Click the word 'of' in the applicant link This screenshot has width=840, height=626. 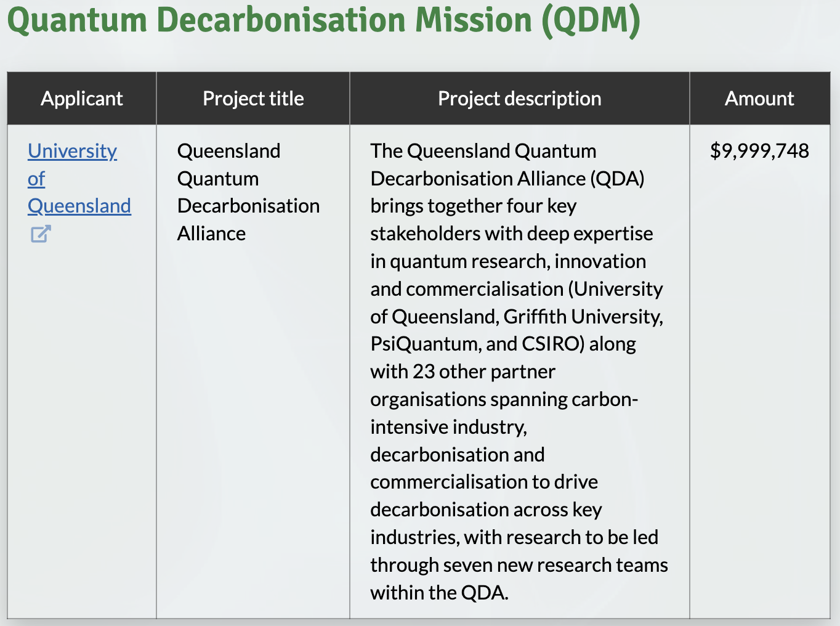(x=36, y=179)
